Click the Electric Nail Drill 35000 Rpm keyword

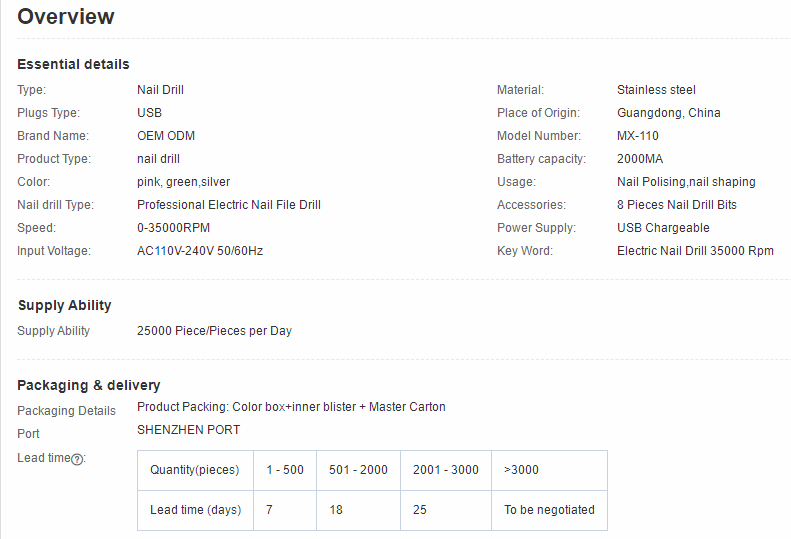pos(695,251)
